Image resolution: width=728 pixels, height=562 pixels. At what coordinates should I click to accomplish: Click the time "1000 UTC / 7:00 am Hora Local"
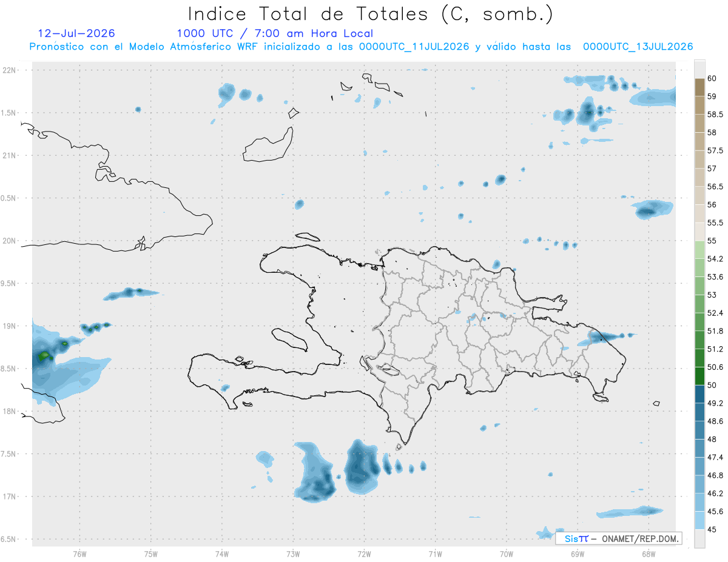(x=275, y=33)
